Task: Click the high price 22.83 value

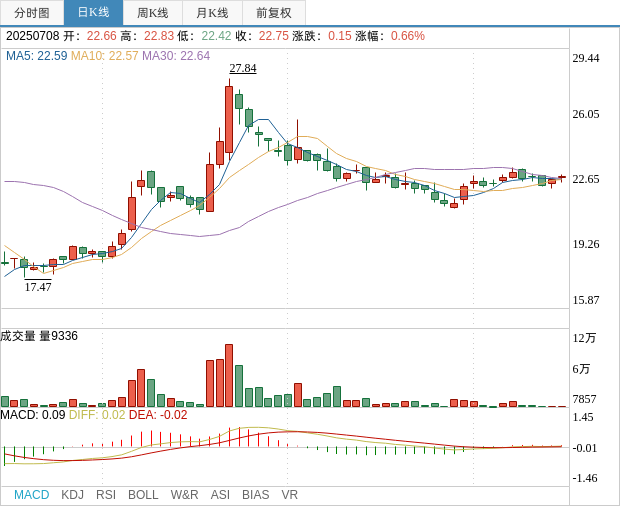Action: point(159,36)
